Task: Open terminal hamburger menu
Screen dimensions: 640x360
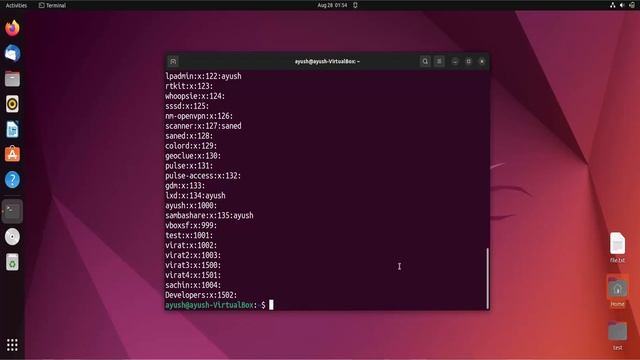Action: pos(439,62)
